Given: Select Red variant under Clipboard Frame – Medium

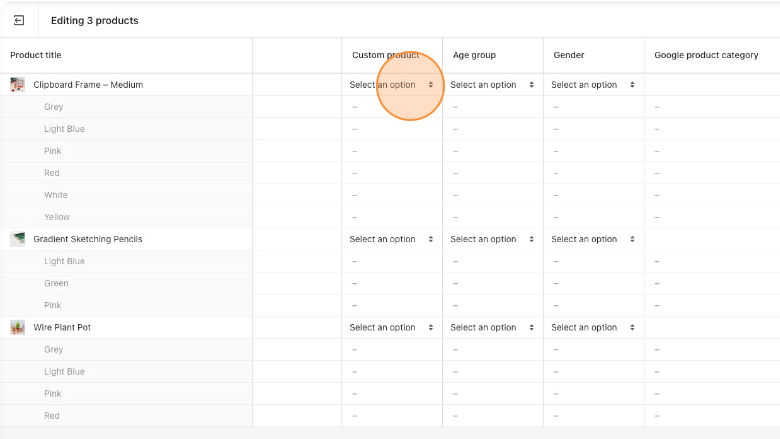Looking at the screenshot, I should pyautogui.click(x=126, y=173).
